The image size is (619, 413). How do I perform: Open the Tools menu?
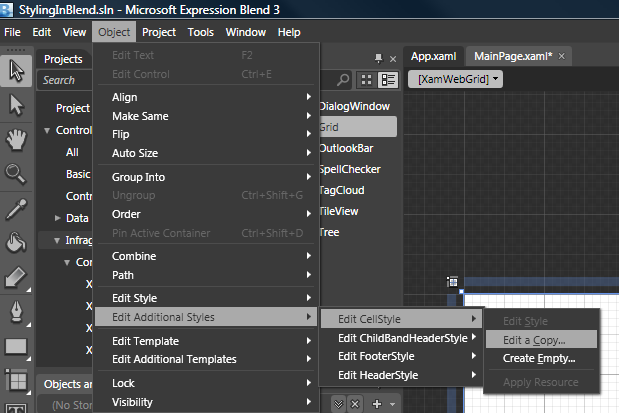coord(201,32)
